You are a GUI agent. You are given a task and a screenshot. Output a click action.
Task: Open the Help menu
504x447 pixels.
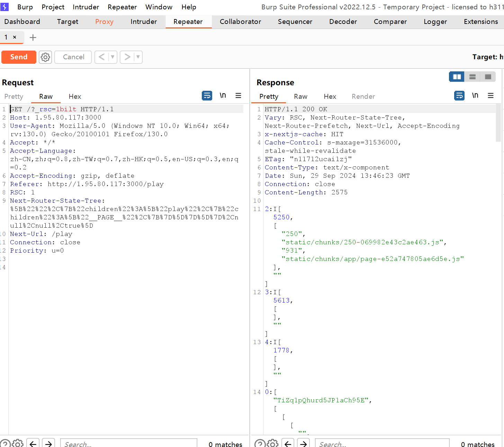pyautogui.click(x=189, y=7)
